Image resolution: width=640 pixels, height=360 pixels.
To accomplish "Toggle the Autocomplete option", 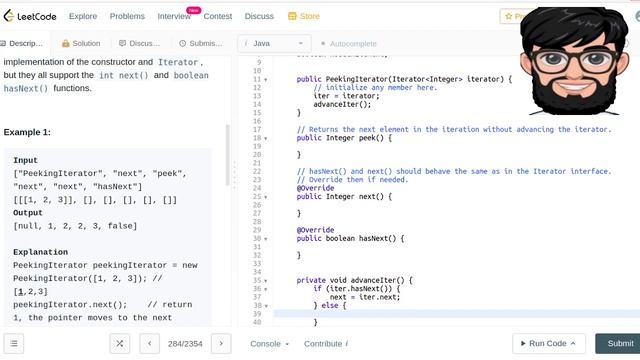I will [349, 43].
